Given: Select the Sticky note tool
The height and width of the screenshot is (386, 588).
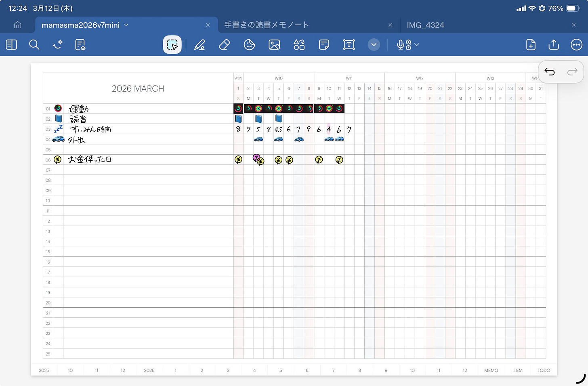Looking at the screenshot, I should click(x=324, y=45).
